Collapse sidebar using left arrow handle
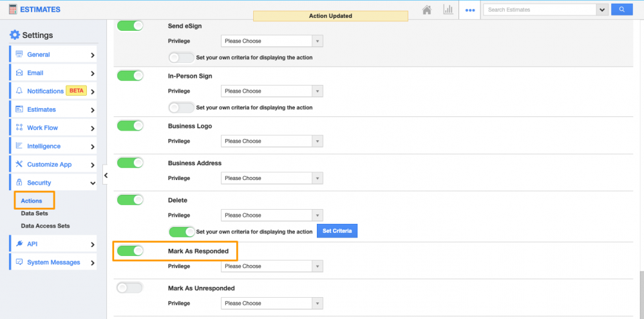The height and width of the screenshot is (319, 644). pyautogui.click(x=106, y=175)
